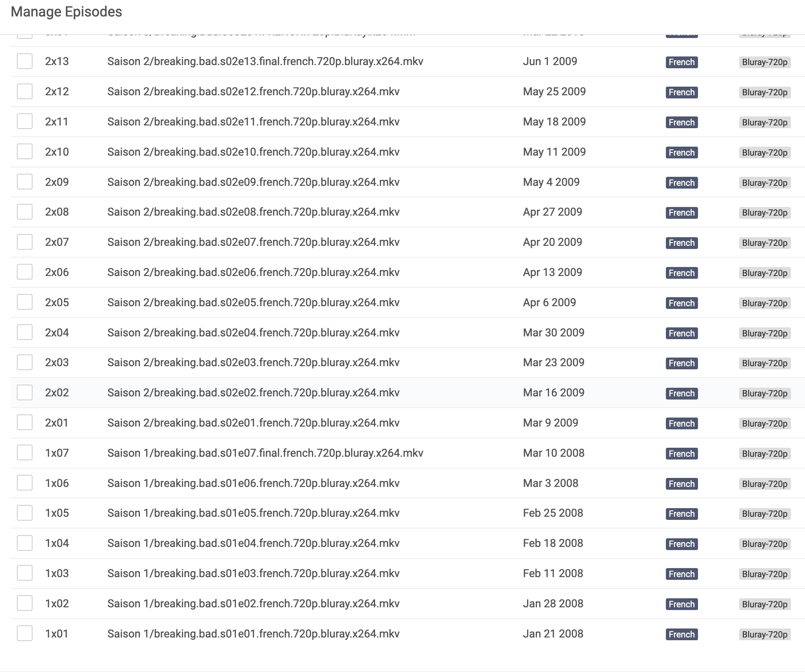Select the episode number label 2x08
805x672 pixels.
(x=56, y=212)
